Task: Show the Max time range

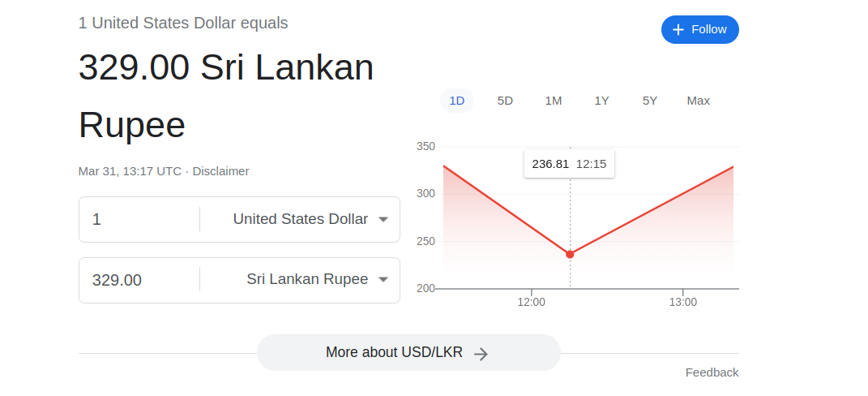Action: click(x=698, y=101)
